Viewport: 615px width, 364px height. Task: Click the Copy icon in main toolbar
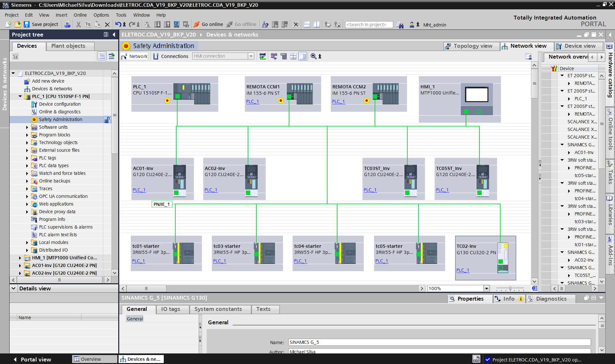click(x=88, y=24)
